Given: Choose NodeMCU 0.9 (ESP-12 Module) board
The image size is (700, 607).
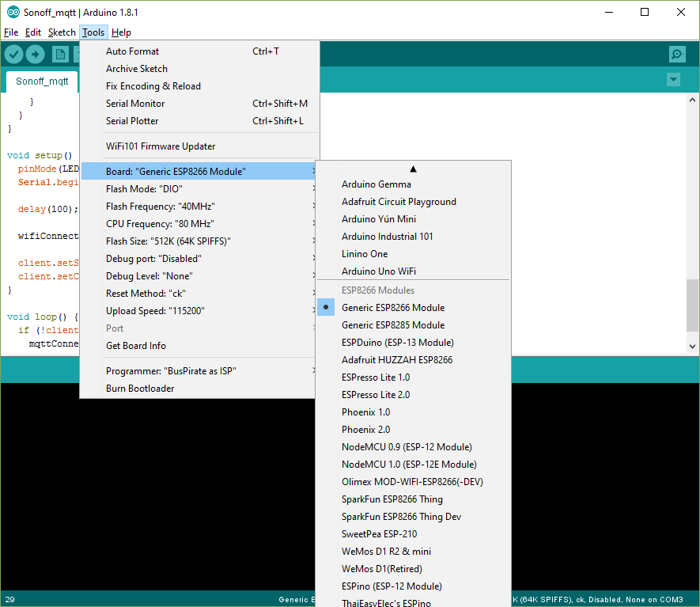Looking at the screenshot, I should pyautogui.click(x=414, y=447).
